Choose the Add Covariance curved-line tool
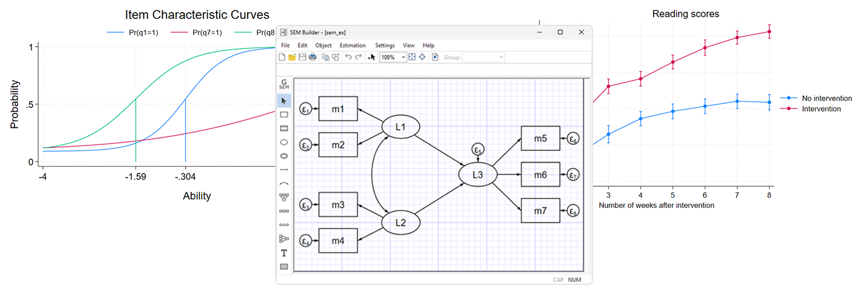The width and height of the screenshot is (868, 285). [284, 183]
